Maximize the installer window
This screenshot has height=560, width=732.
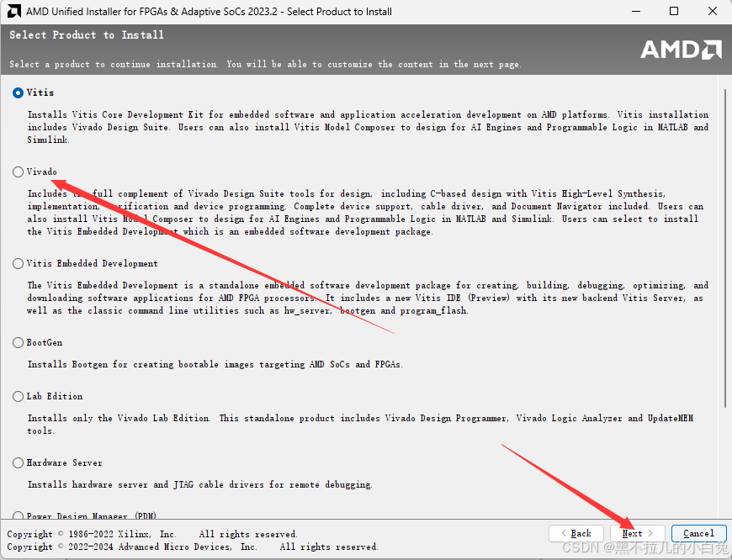click(x=674, y=11)
